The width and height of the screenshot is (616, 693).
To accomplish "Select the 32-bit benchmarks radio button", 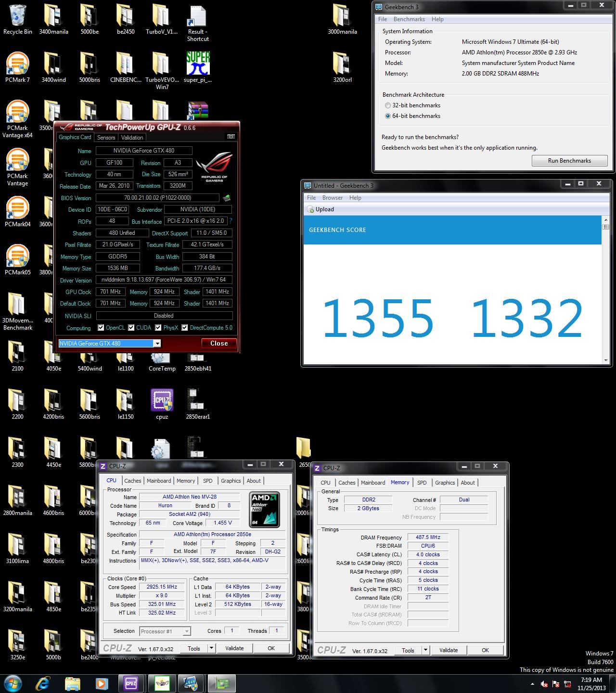I will pyautogui.click(x=388, y=105).
